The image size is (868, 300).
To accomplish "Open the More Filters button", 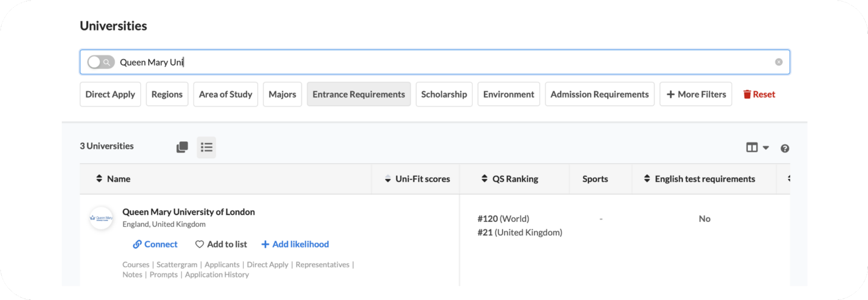I will tap(696, 94).
